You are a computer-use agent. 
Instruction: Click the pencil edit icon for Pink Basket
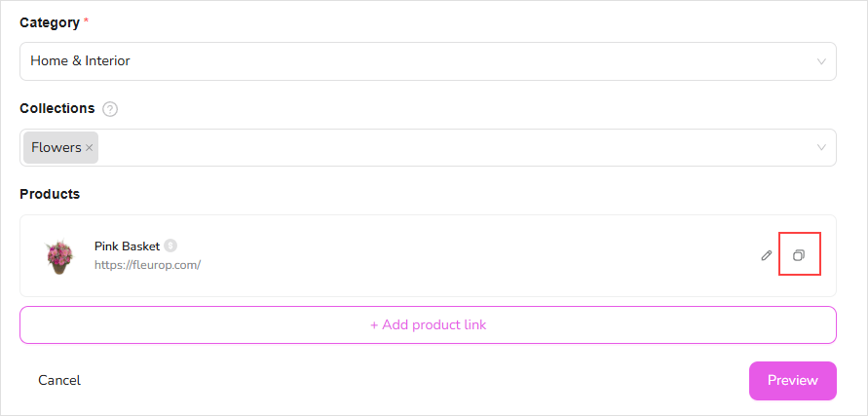pos(767,255)
